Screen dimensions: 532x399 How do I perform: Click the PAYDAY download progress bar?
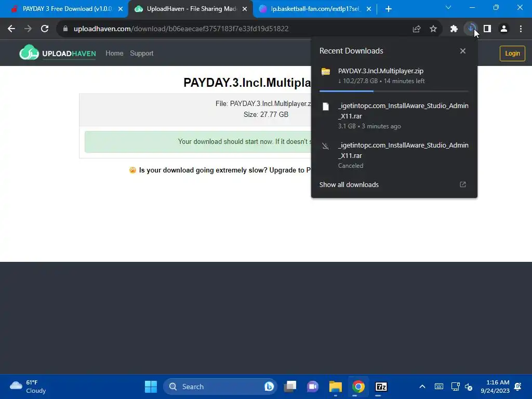(394, 91)
